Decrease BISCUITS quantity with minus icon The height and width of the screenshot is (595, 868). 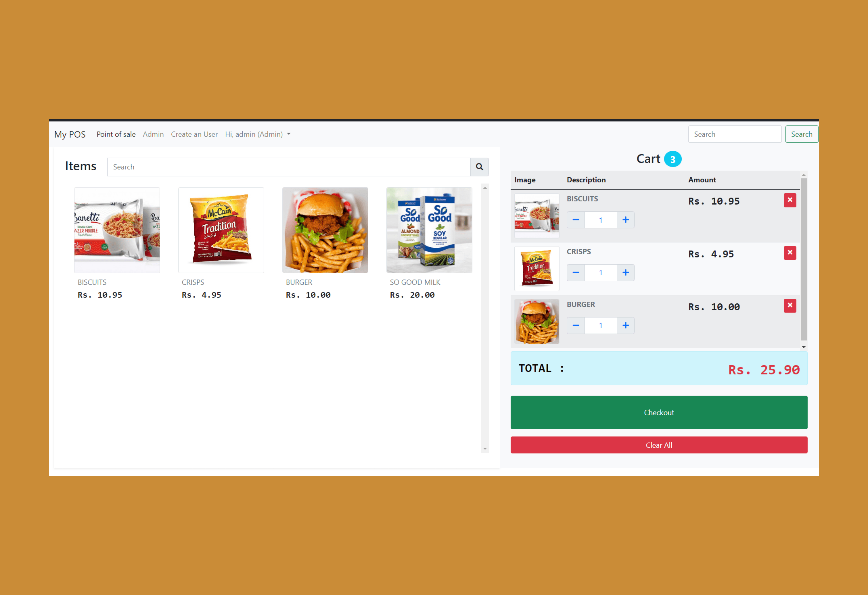coord(576,220)
